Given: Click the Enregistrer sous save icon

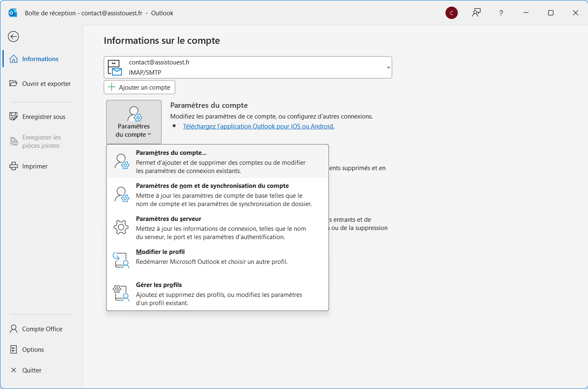Looking at the screenshot, I should pyautogui.click(x=14, y=116).
